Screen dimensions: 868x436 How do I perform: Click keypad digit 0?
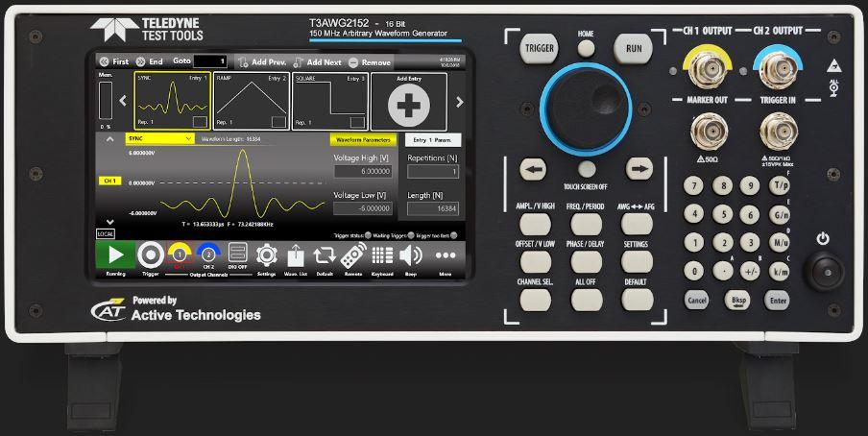pos(693,271)
